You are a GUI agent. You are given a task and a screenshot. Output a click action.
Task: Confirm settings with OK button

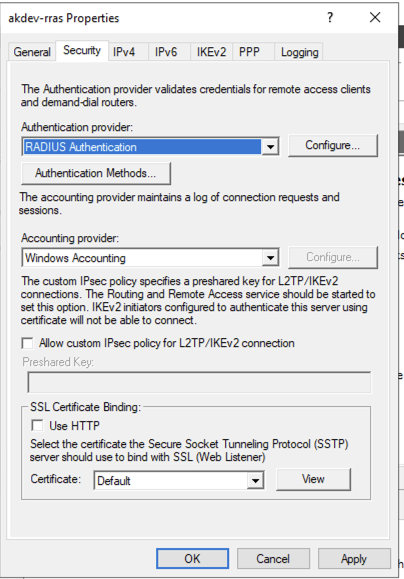[192, 559]
